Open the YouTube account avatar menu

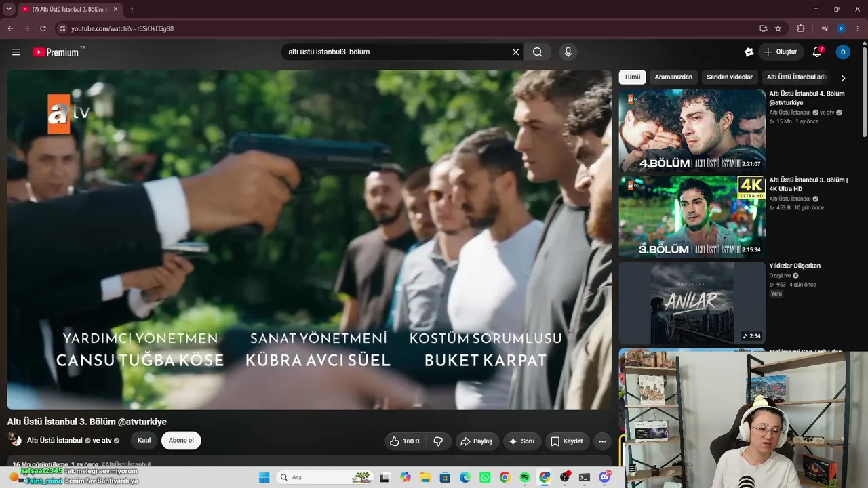coord(843,52)
